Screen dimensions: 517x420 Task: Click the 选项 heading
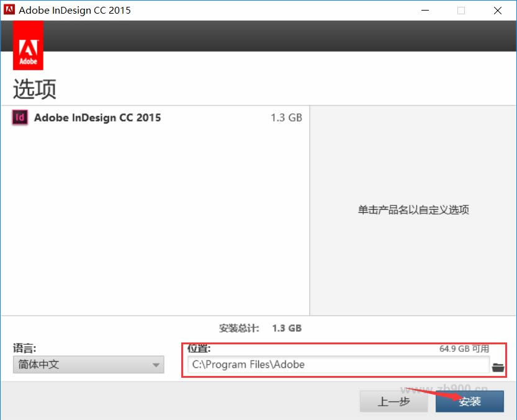coord(35,90)
